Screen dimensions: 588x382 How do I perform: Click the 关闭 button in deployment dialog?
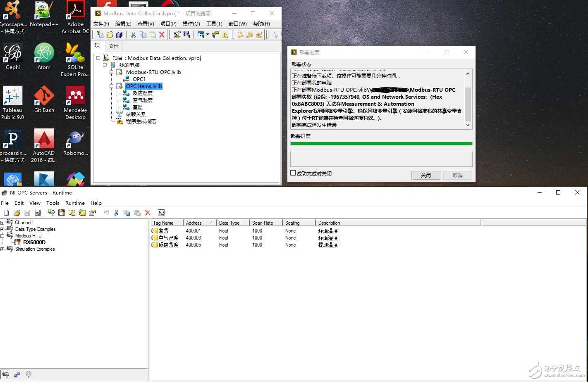[x=425, y=175]
